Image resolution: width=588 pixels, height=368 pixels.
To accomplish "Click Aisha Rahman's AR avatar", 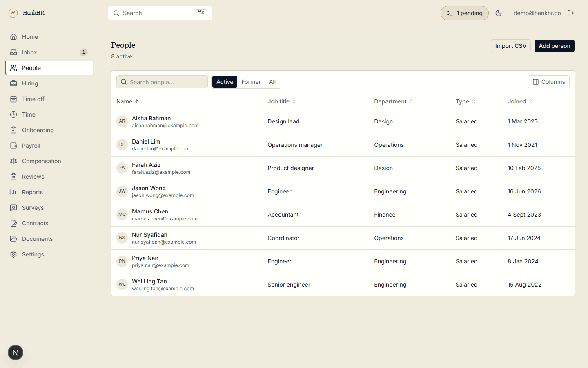I will tap(122, 121).
